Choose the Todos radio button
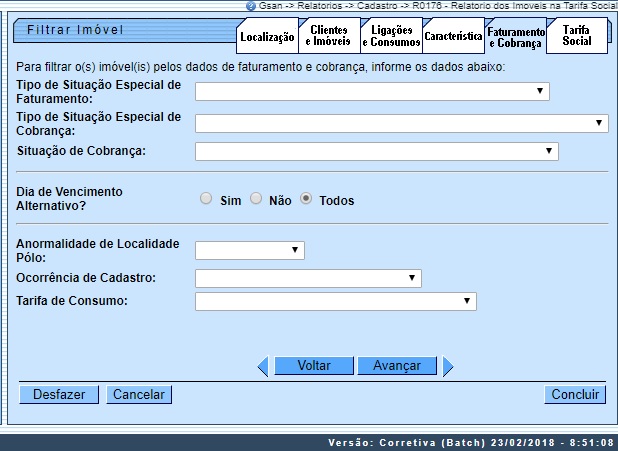 click(x=307, y=199)
